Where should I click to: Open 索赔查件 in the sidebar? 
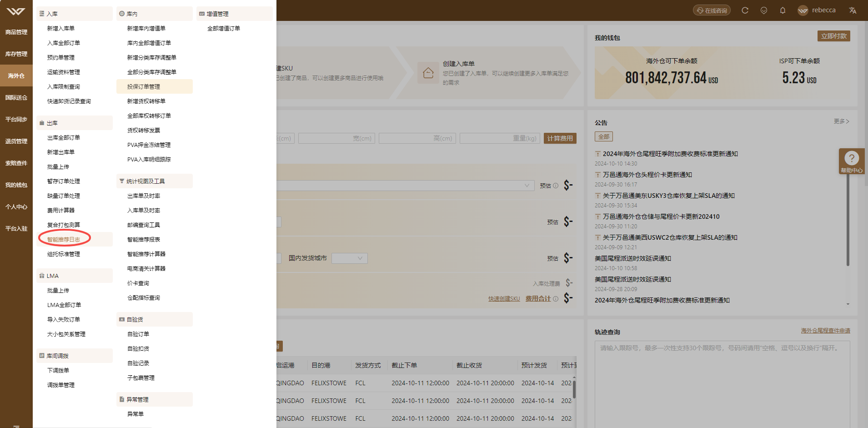[16, 163]
